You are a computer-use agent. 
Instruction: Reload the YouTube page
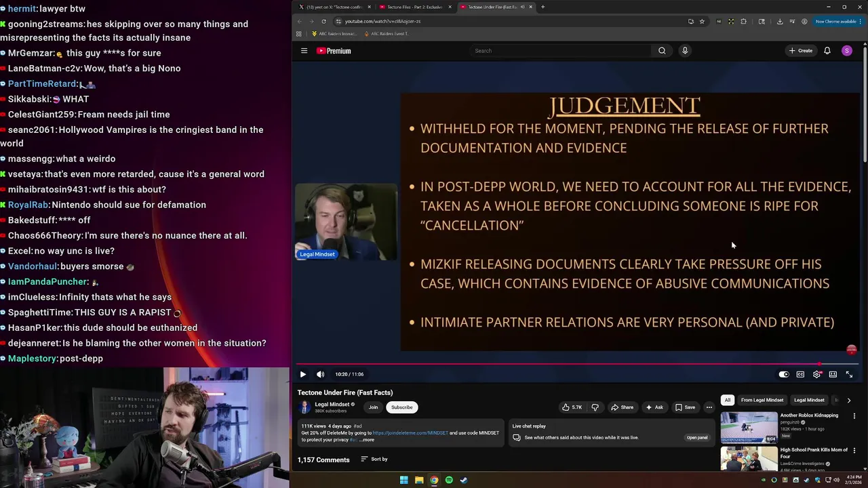click(x=323, y=21)
